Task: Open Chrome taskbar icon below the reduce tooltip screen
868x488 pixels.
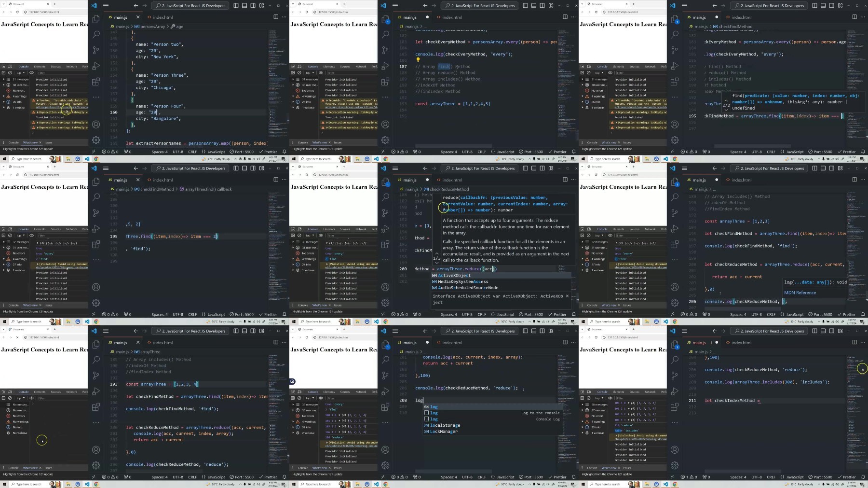Action: [385, 321]
